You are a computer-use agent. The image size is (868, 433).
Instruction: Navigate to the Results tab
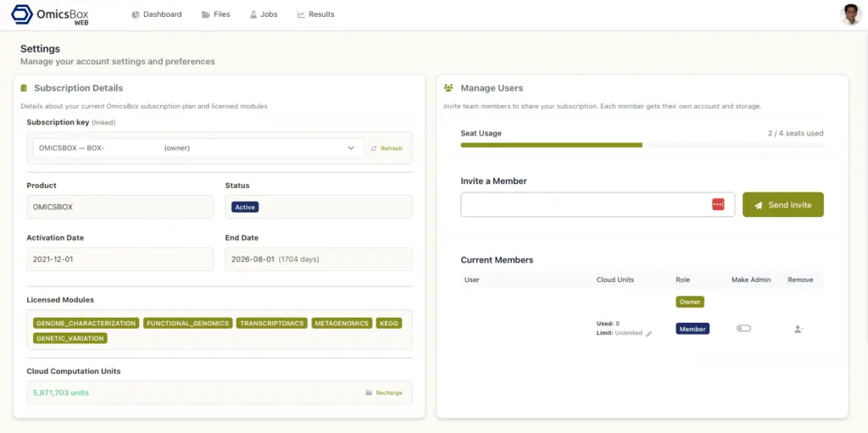(315, 14)
